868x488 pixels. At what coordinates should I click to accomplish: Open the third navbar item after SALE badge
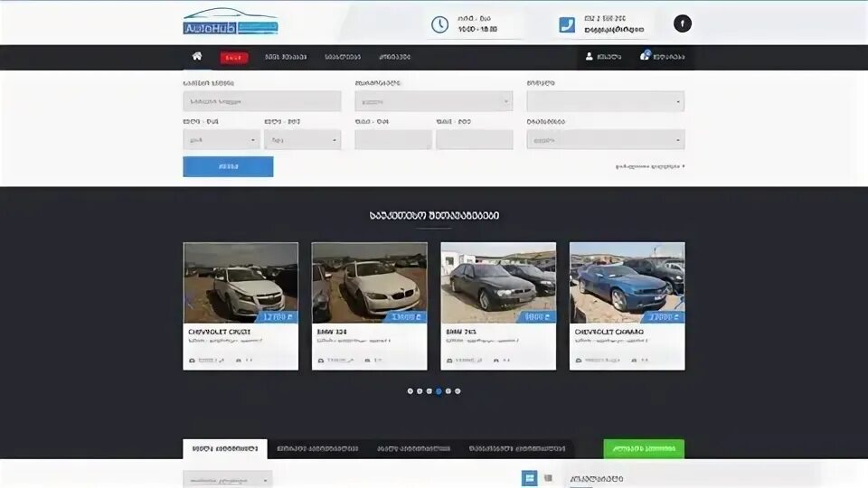(x=394, y=57)
